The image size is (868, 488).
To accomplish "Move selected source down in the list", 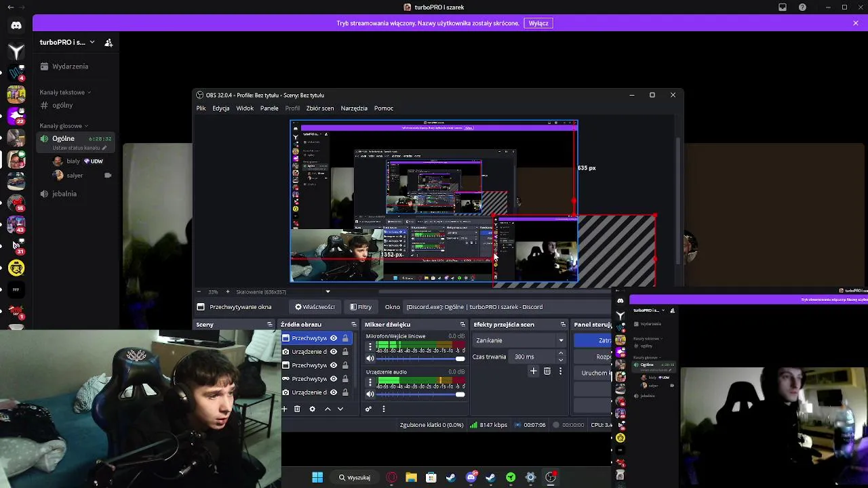I will (x=340, y=409).
